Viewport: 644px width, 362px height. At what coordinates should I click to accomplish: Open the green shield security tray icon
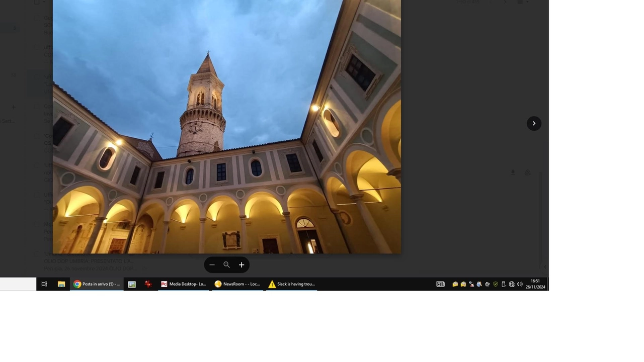coord(496,284)
